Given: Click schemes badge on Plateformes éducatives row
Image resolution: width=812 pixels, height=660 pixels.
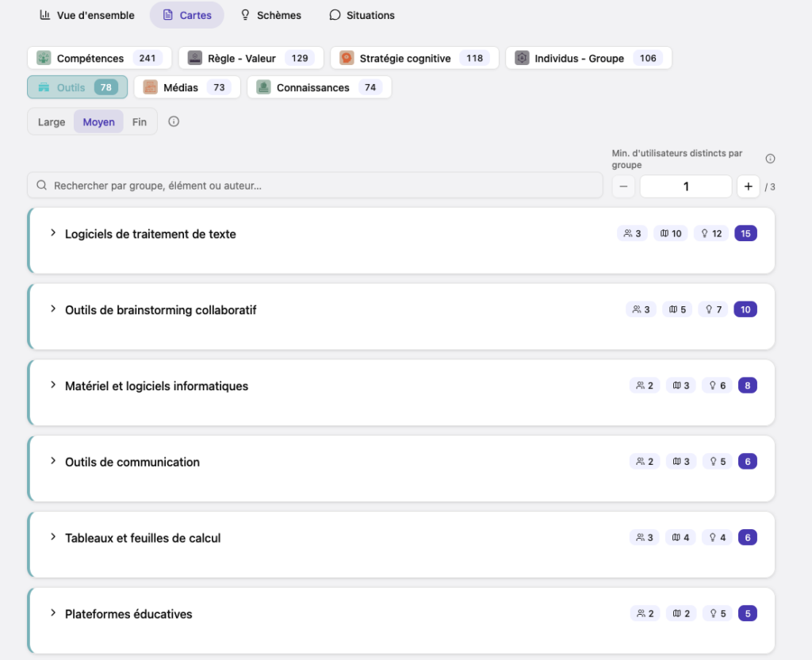Looking at the screenshot, I should click(718, 613).
